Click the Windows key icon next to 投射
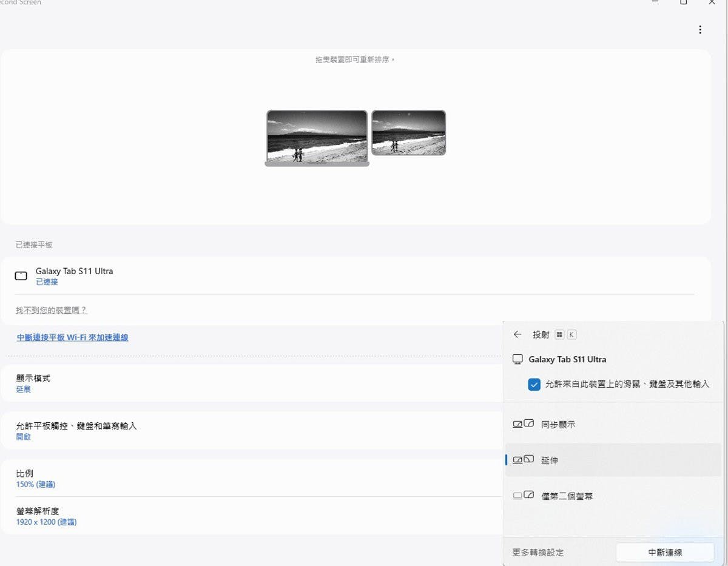 559,334
